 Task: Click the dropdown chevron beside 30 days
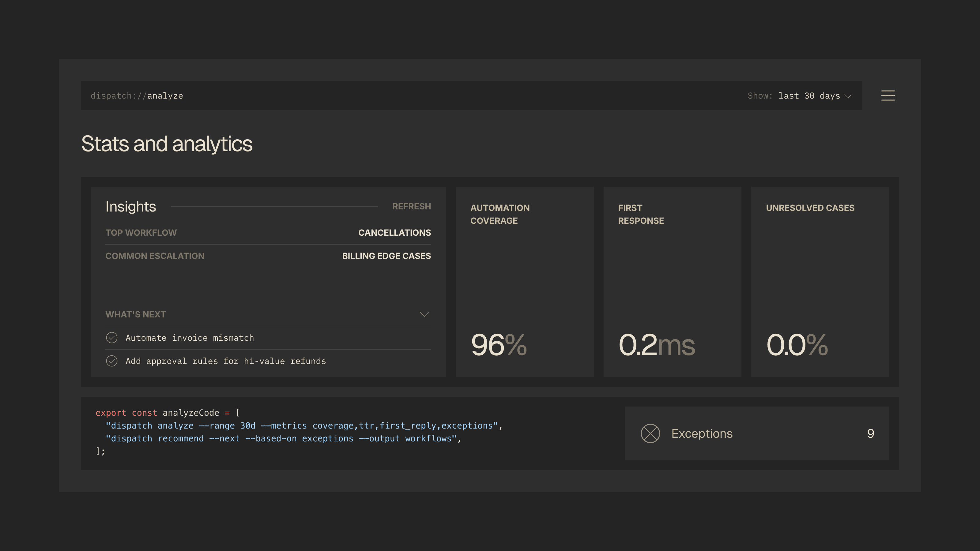pyautogui.click(x=848, y=96)
